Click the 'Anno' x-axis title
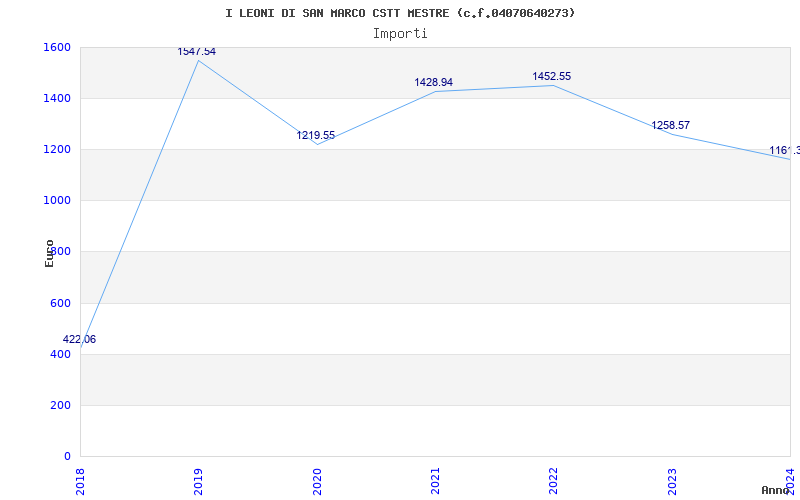 (775, 490)
